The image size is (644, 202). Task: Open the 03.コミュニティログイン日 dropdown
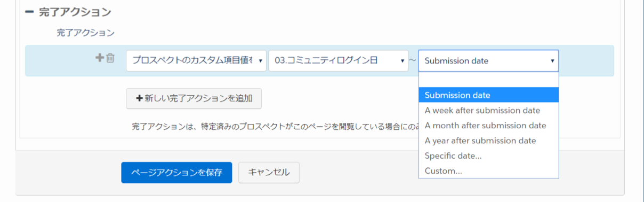pyautogui.click(x=339, y=61)
